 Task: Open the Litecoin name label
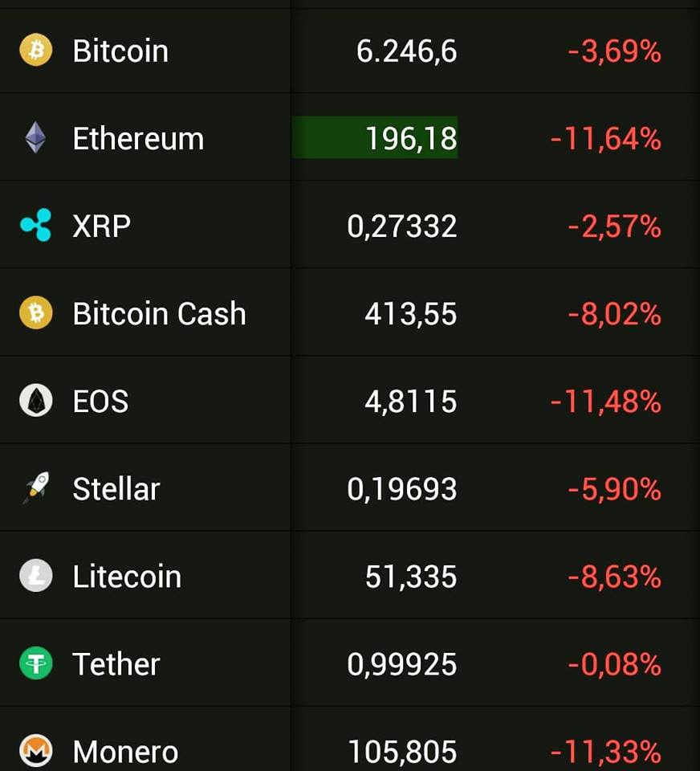(x=127, y=577)
